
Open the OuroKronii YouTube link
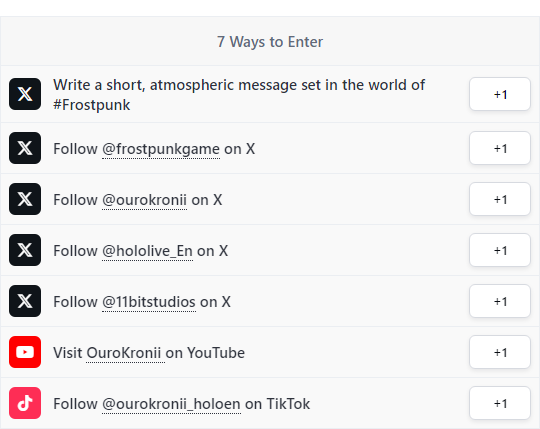click(x=124, y=353)
